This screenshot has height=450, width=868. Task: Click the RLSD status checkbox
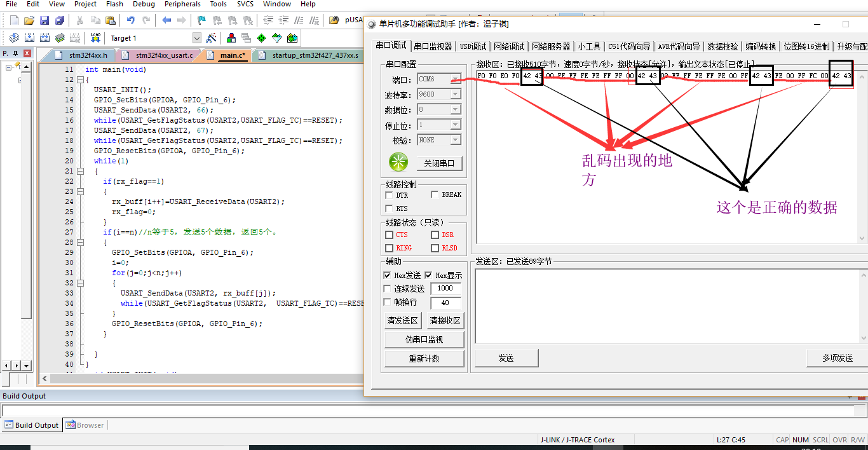point(435,248)
